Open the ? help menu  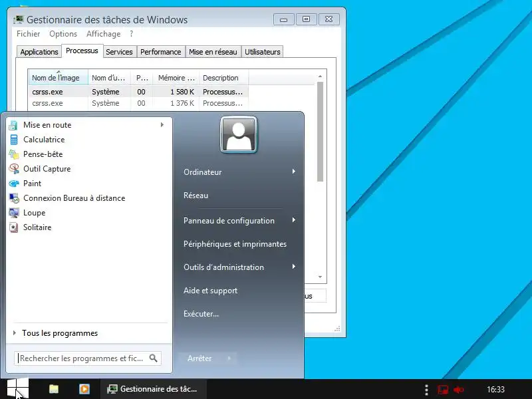click(131, 34)
